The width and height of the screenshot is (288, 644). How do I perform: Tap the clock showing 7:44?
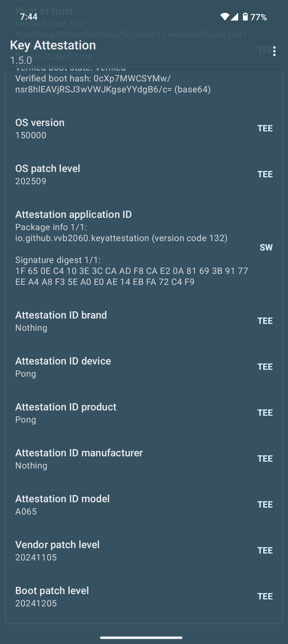(x=29, y=17)
